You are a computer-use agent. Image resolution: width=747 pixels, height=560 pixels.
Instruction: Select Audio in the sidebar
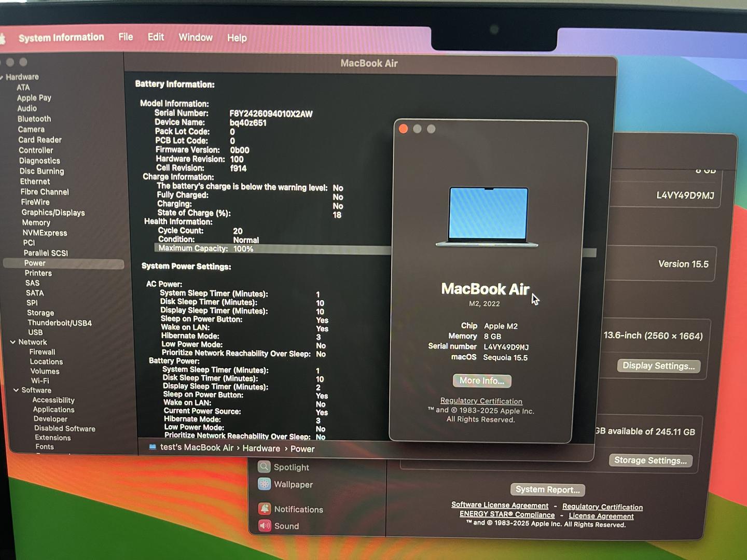(x=27, y=108)
